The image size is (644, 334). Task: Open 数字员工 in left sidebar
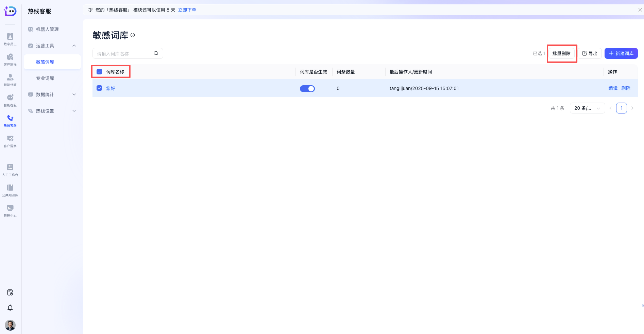[x=10, y=39]
